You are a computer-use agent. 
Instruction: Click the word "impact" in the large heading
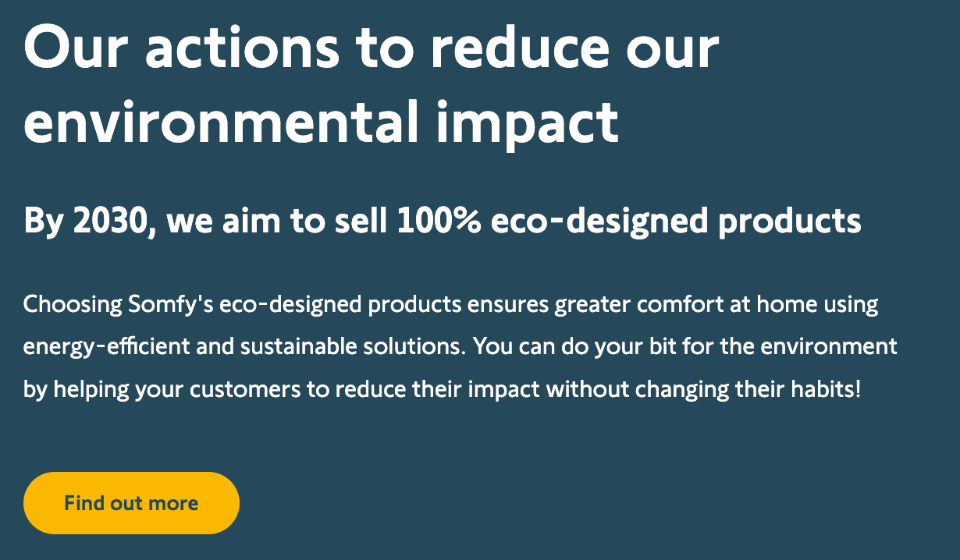[x=527, y=121]
